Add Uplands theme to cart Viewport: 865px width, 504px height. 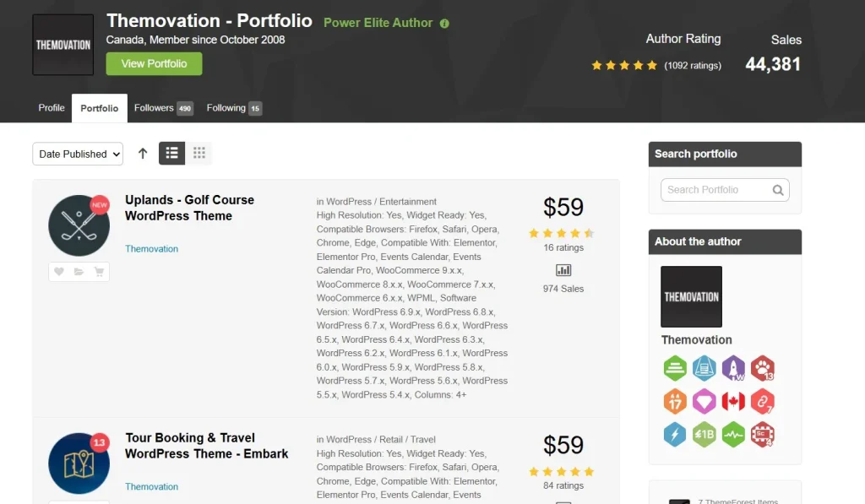(x=99, y=272)
